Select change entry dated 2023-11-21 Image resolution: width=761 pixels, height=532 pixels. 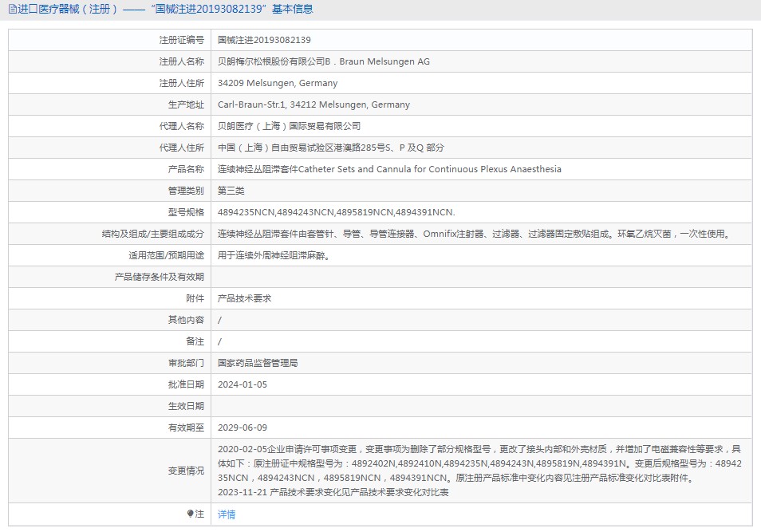click(333, 492)
